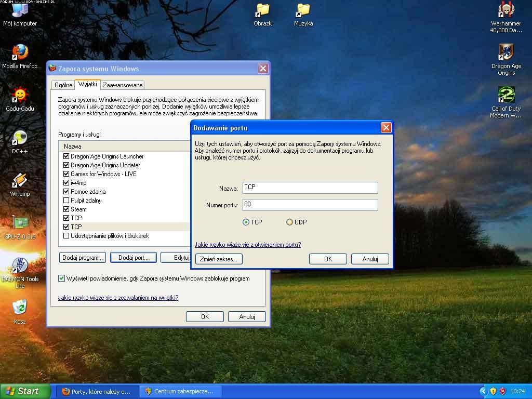The width and height of the screenshot is (532, 399).
Task: Select the TCP protocol radio button
Action: coord(246,222)
